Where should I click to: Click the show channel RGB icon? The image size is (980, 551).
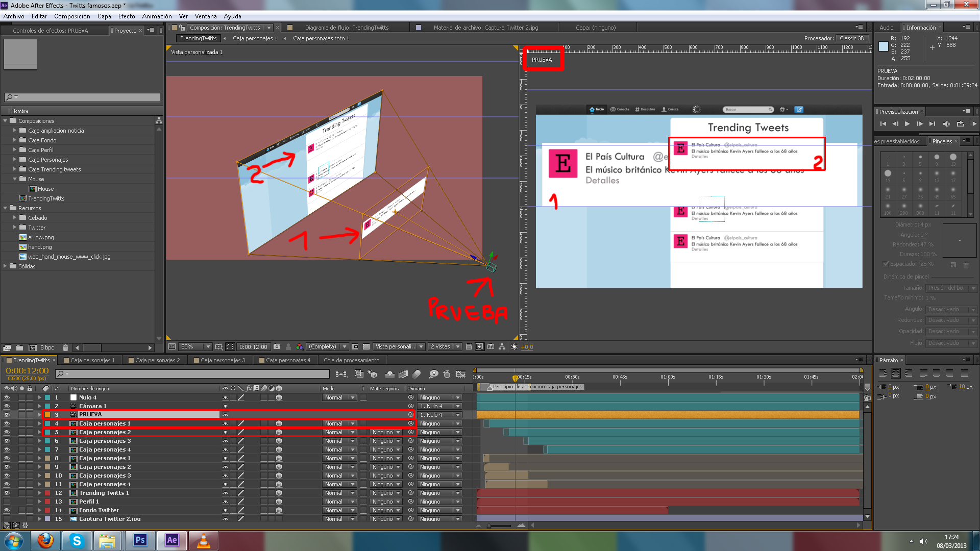click(300, 347)
